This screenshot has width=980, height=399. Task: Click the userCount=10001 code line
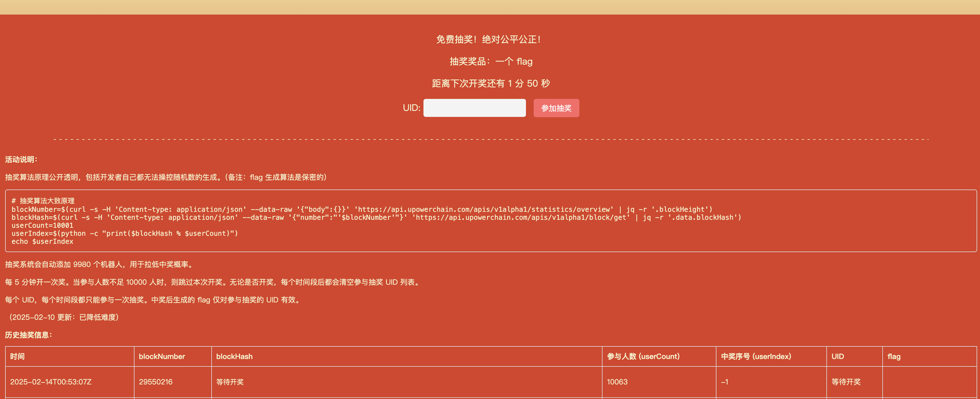(42, 226)
